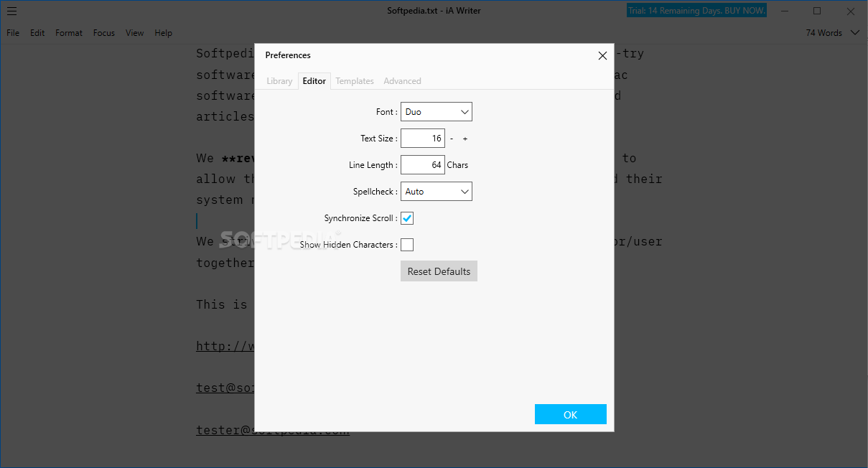Minimize the iA Writer window
Viewport: 868px width, 468px height.
pos(785,11)
